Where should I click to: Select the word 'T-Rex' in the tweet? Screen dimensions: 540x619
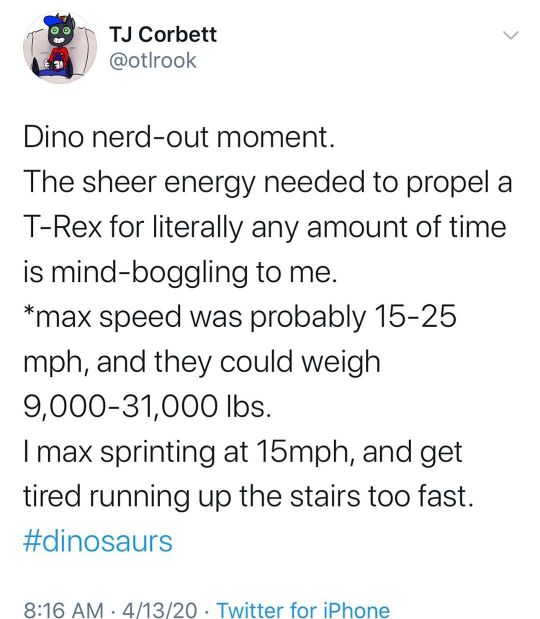(63, 227)
